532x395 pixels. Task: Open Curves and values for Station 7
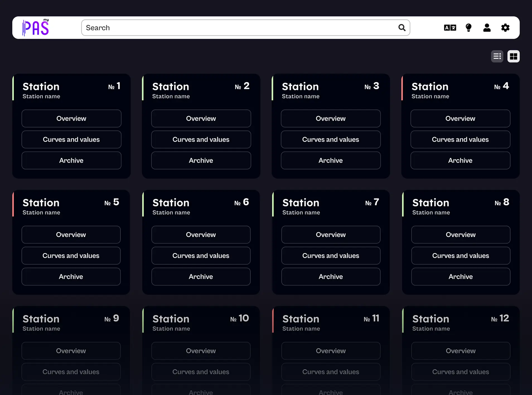click(x=331, y=256)
